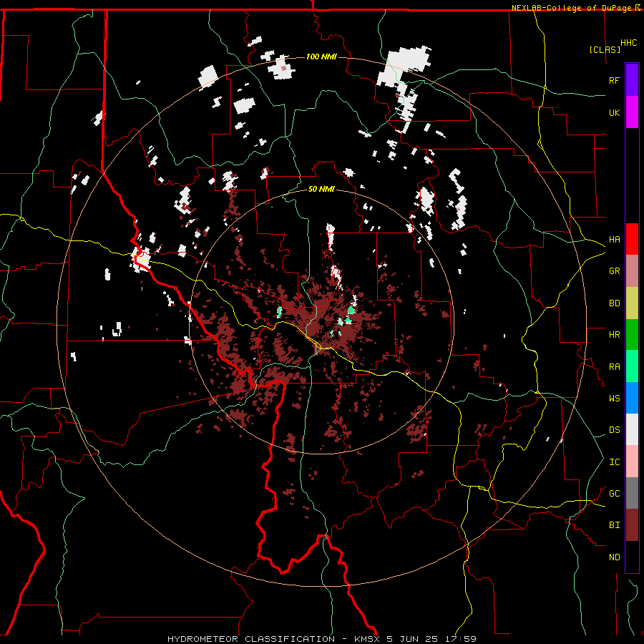Screen dimensions: 644x644
Task: Click the HR legend label
Action: coord(614,335)
